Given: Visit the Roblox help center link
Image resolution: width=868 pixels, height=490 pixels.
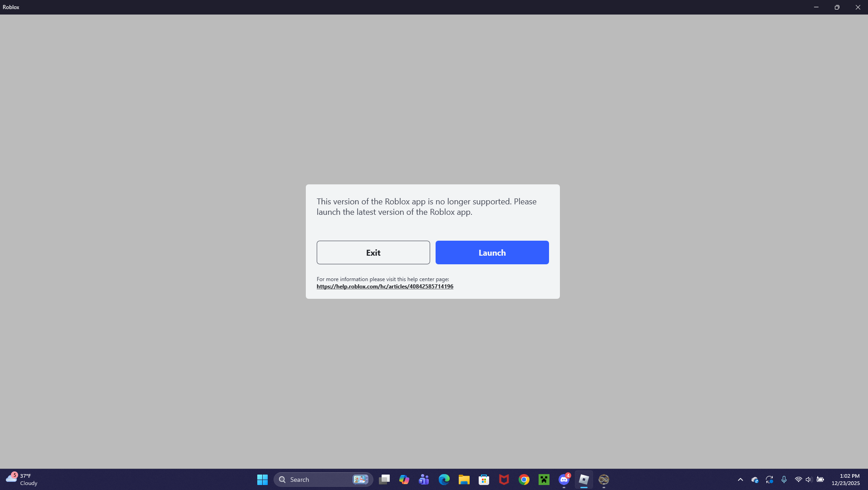Looking at the screenshot, I should (x=385, y=286).
